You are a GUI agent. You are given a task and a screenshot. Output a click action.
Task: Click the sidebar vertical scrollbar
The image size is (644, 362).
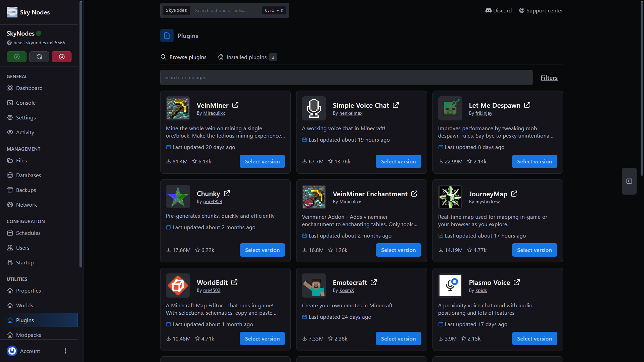81,134
